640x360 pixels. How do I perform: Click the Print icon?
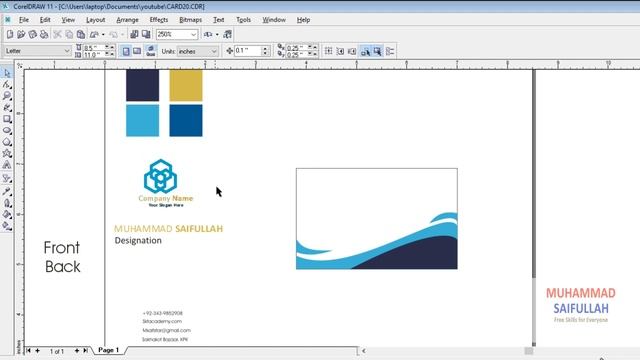tap(44, 34)
